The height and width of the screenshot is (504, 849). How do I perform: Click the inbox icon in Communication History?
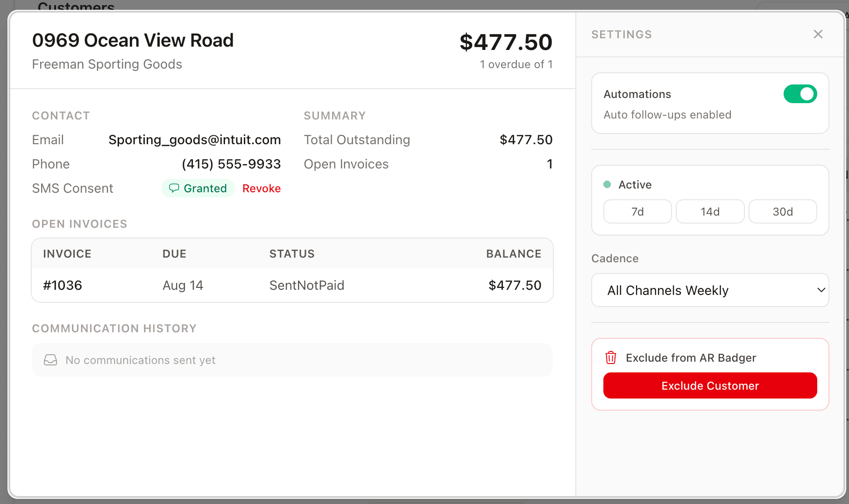[50, 360]
